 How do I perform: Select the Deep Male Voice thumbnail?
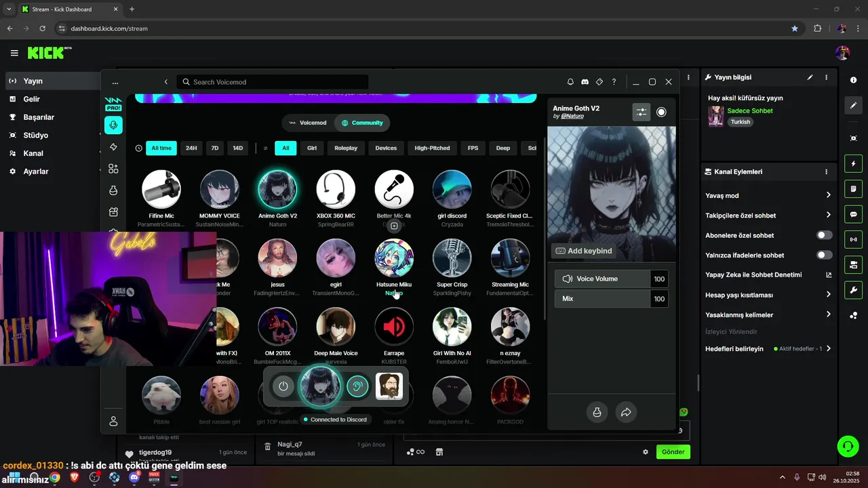(x=336, y=327)
